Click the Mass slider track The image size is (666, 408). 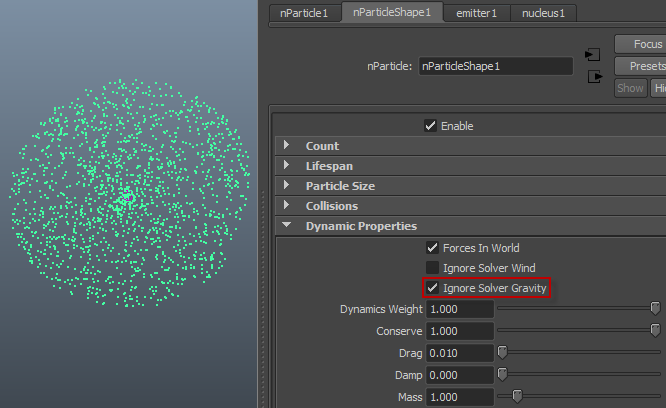point(580,396)
